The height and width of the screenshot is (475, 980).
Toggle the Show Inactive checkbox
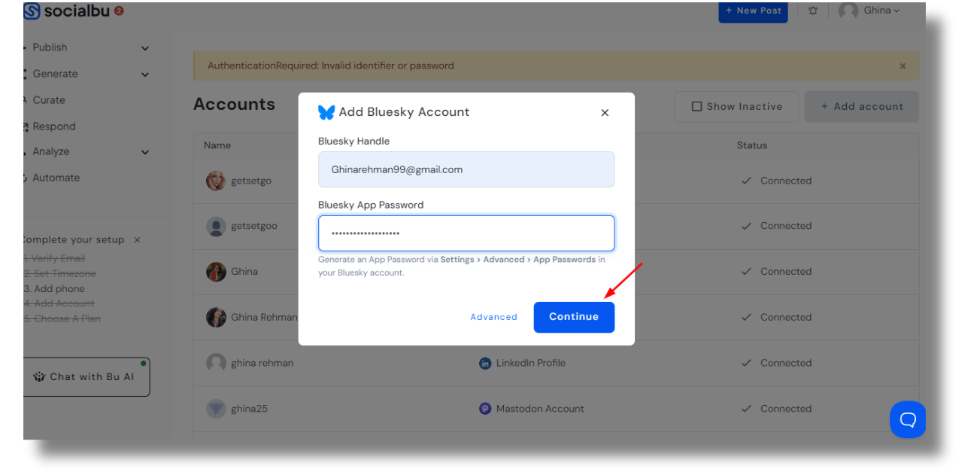pos(696,107)
